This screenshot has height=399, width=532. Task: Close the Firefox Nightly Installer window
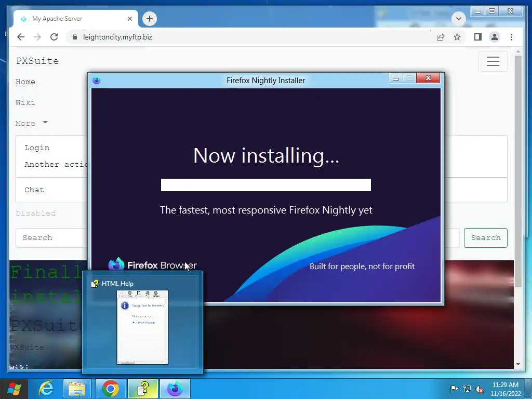click(x=428, y=78)
